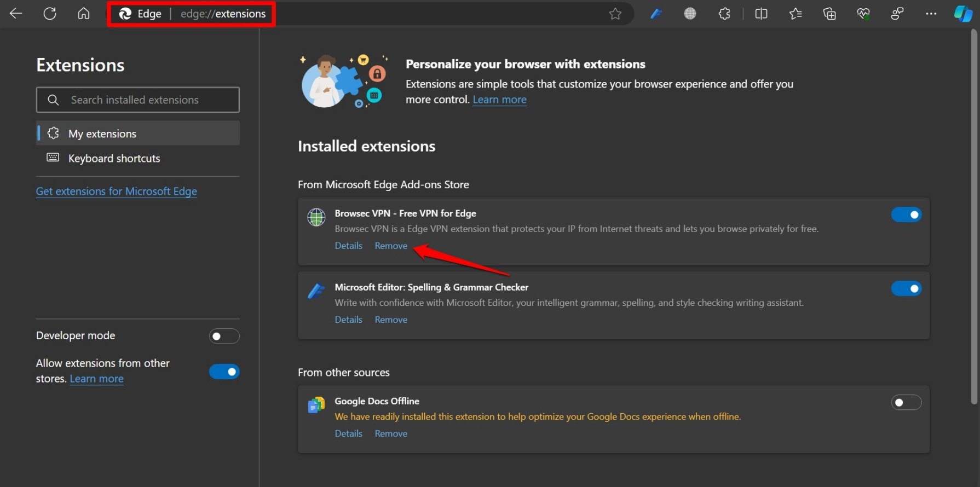The width and height of the screenshot is (980, 487).
Task: Refresh the page with reload icon
Action: pyautogui.click(x=50, y=14)
